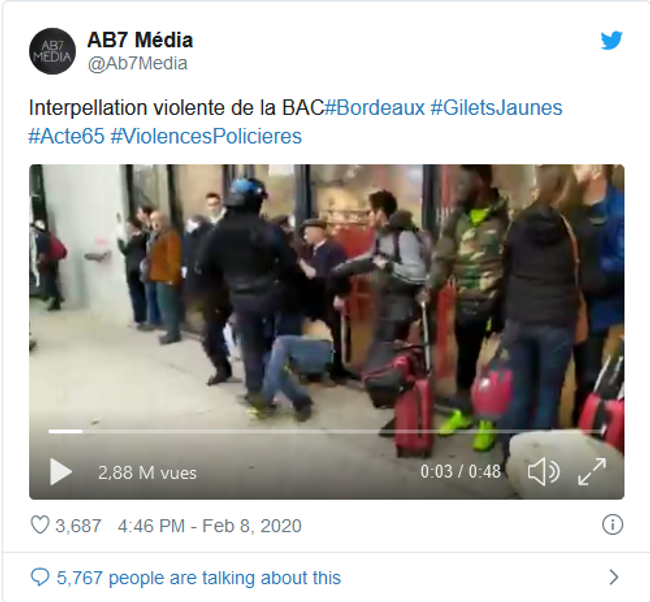Open the tweet timestamp Feb 8, 2020

pyautogui.click(x=209, y=526)
